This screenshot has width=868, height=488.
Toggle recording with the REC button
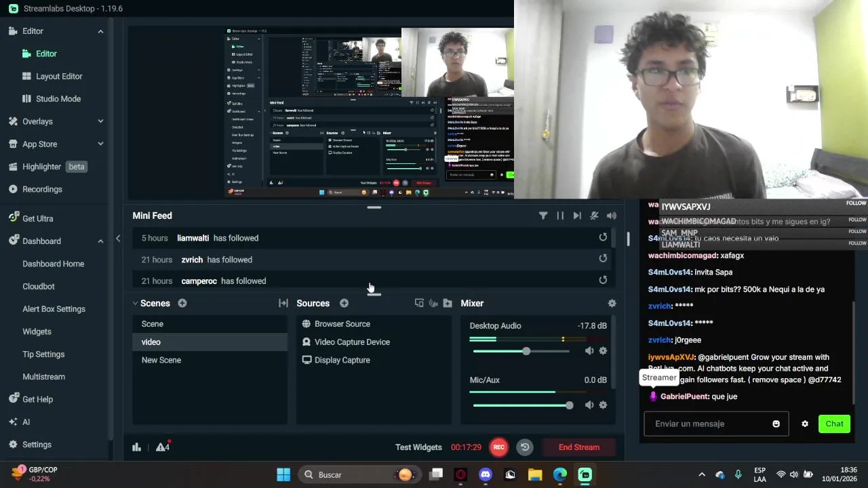(x=498, y=447)
